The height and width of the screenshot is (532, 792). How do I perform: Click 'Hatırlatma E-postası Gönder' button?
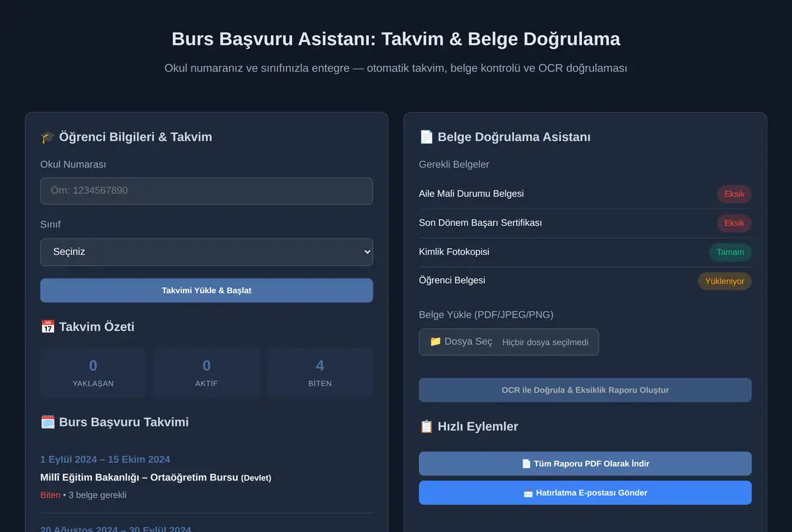pos(585,493)
